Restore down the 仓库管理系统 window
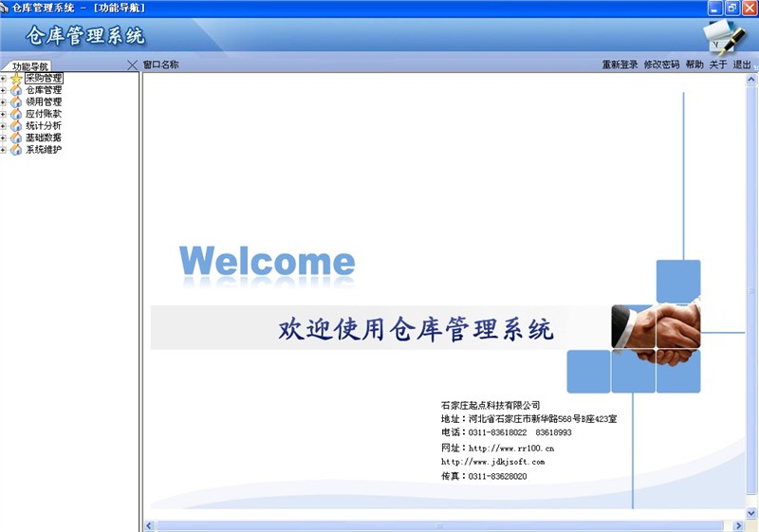Image resolution: width=759 pixels, height=532 pixels. coord(732,9)
